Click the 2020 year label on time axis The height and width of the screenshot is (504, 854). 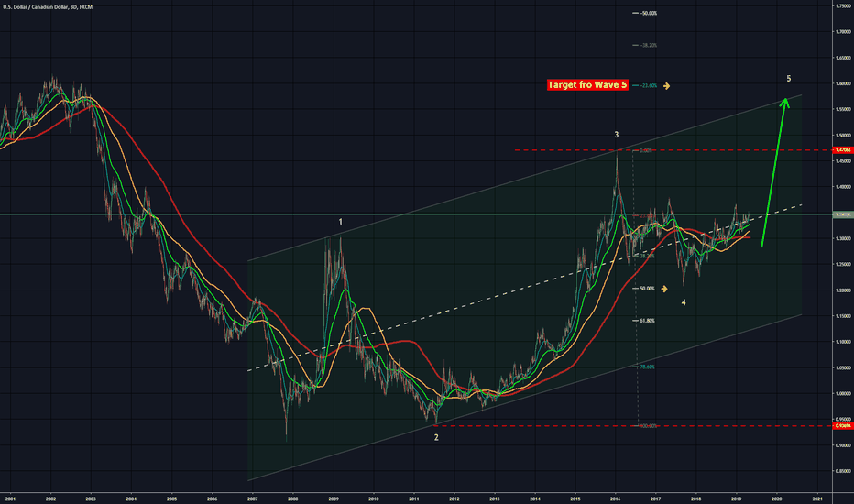(777, 499)
